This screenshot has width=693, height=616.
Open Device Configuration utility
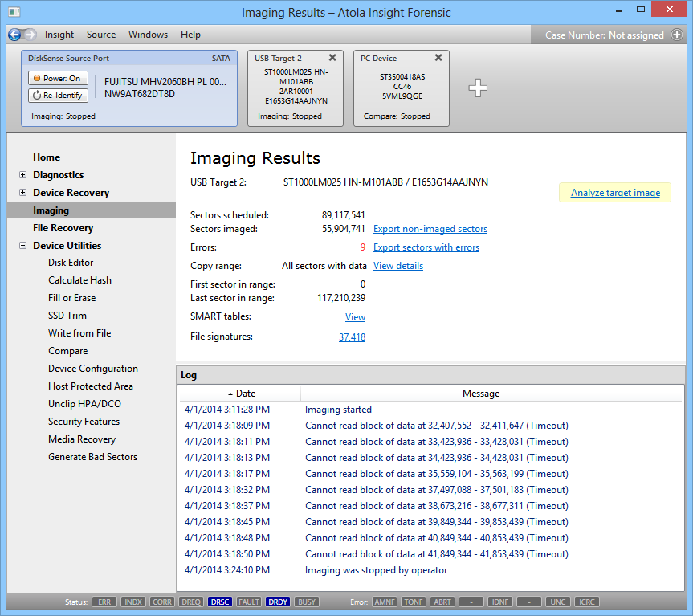93,369
